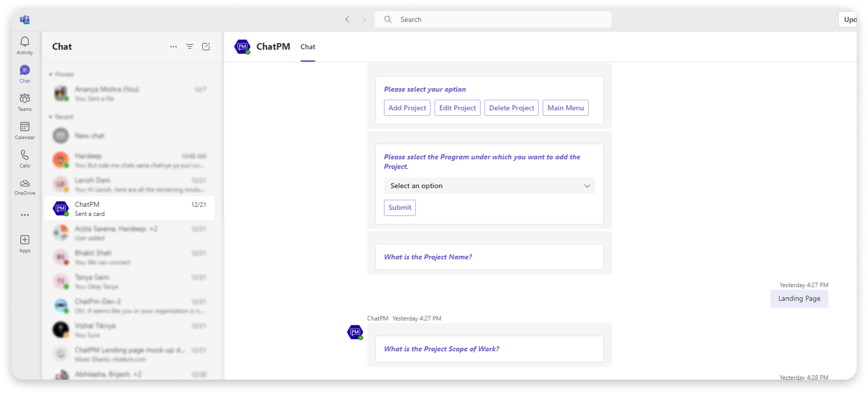Click the Submit button

400,208
